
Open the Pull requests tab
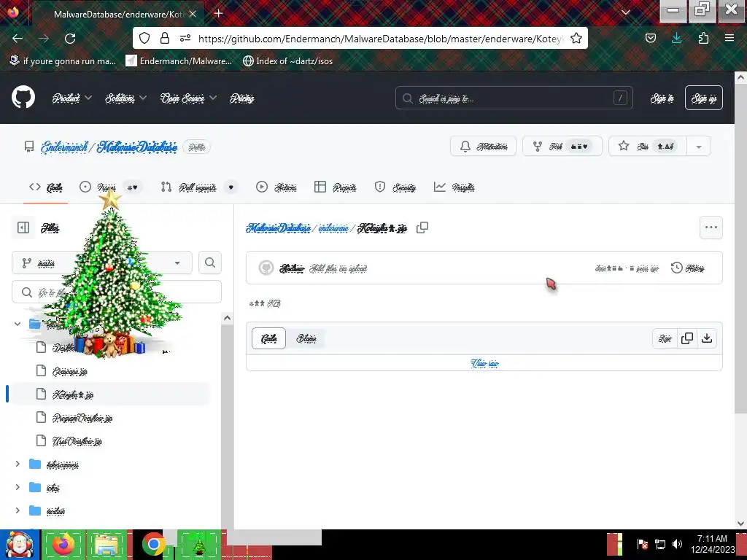tap(198, 187)
